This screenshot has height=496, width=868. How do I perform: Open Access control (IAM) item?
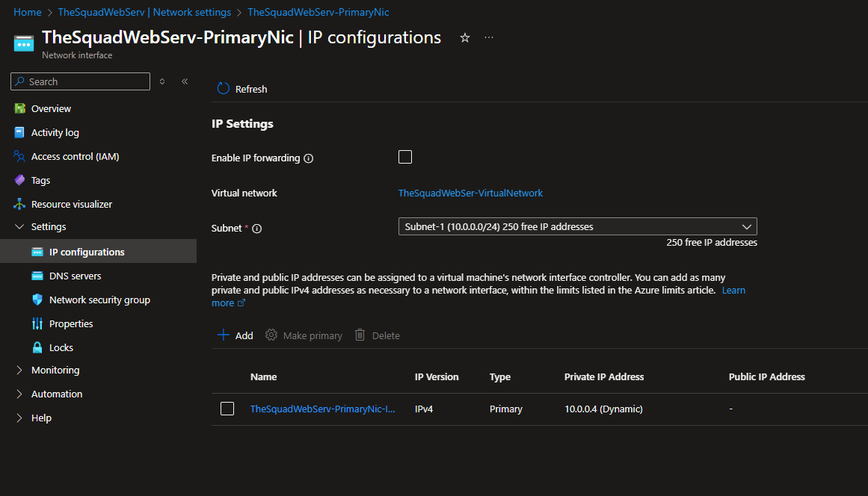(x=76, y=156)
